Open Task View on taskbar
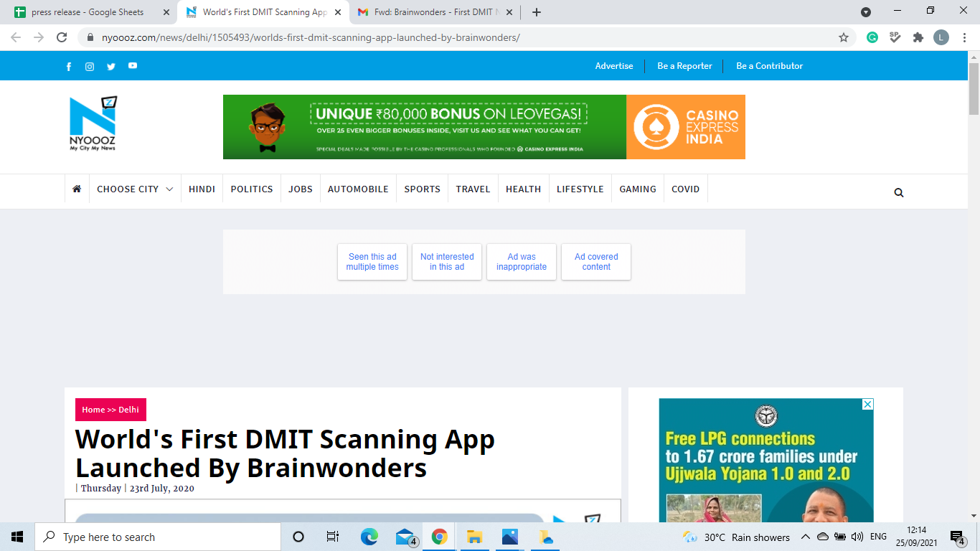 (333, 537)
